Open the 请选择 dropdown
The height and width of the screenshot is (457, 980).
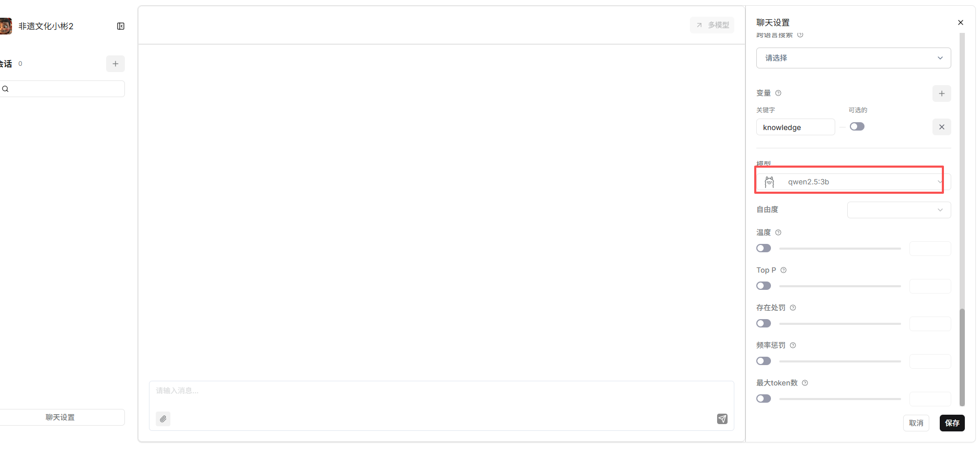[x=853, y=58]
